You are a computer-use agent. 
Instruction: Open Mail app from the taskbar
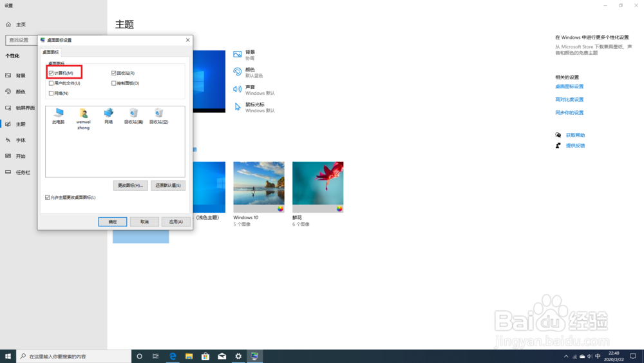click(222, 357)
